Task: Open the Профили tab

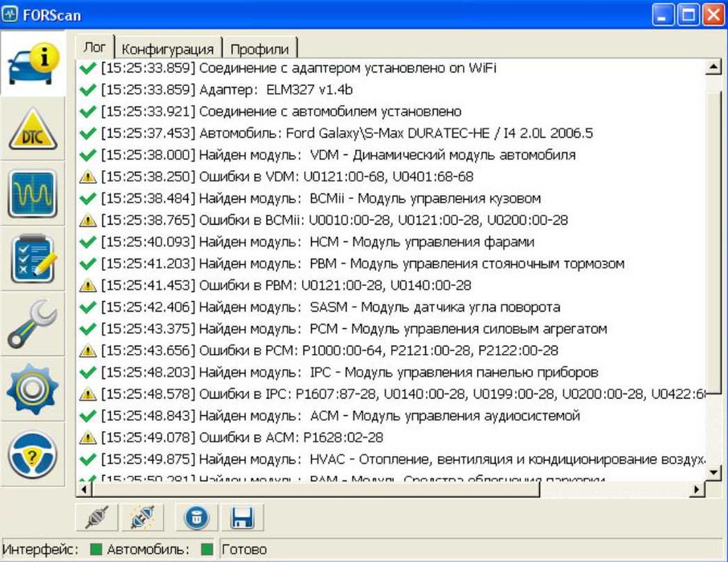Action: pyautogui.click(x=260, y=49)
